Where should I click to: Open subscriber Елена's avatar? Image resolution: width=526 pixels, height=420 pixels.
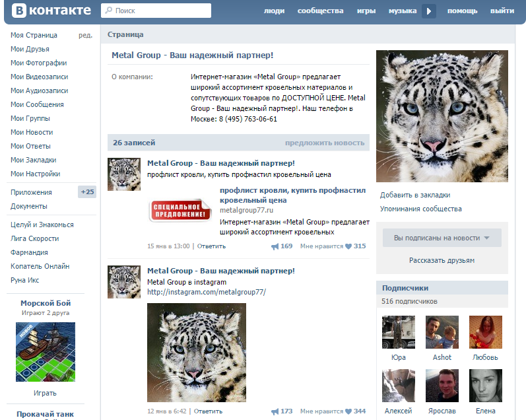485,386
